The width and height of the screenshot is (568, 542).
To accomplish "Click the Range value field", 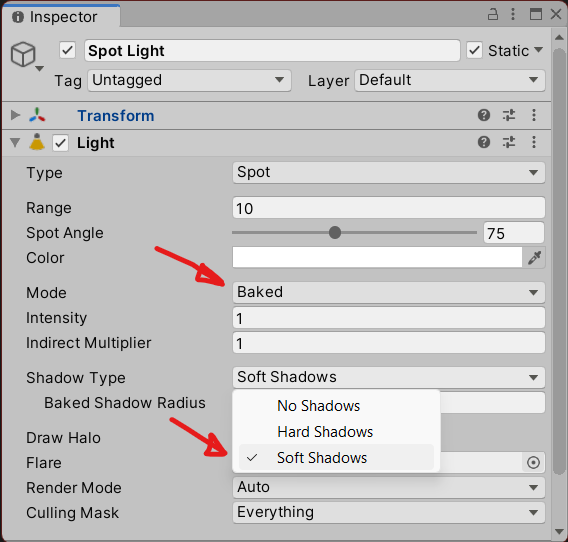I will (389, 208).
